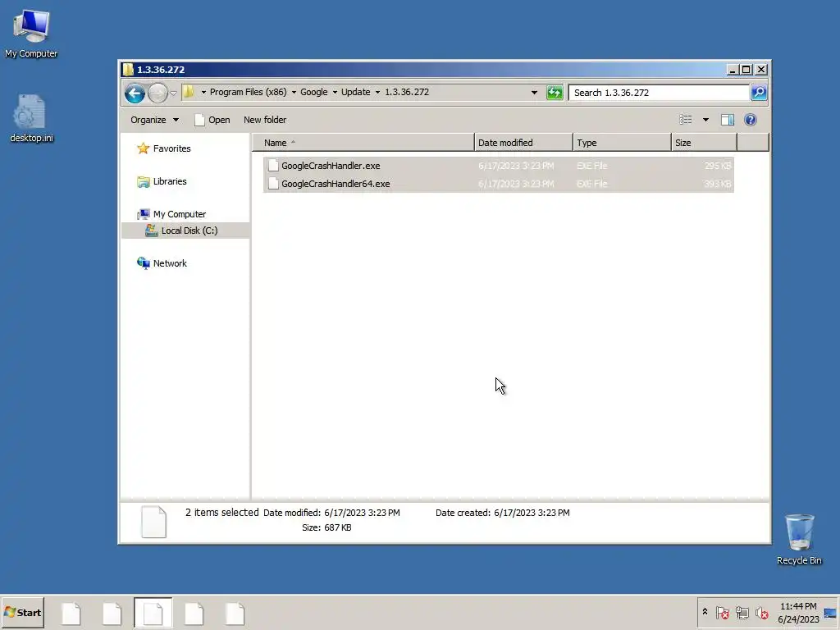Viewport: 840px width, 630px height.
Task: Click the details pane file thumbnail
Action: (153, 521)
